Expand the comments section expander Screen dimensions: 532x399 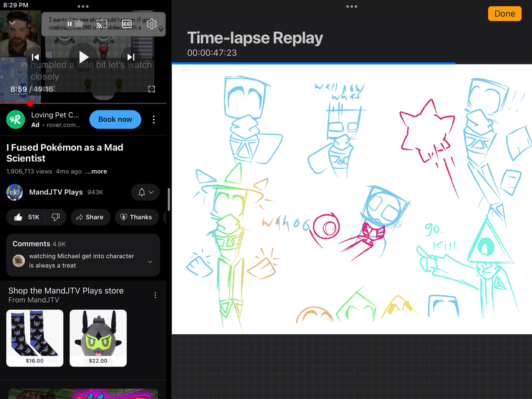150,261
